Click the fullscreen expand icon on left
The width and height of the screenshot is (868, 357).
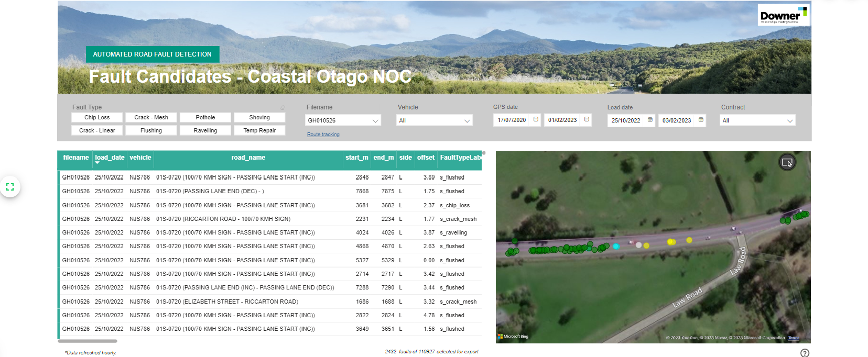coord(10,186)
